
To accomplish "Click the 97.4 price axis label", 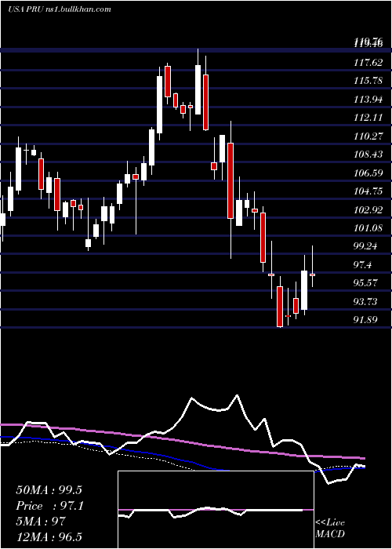I will pos(363,265).
